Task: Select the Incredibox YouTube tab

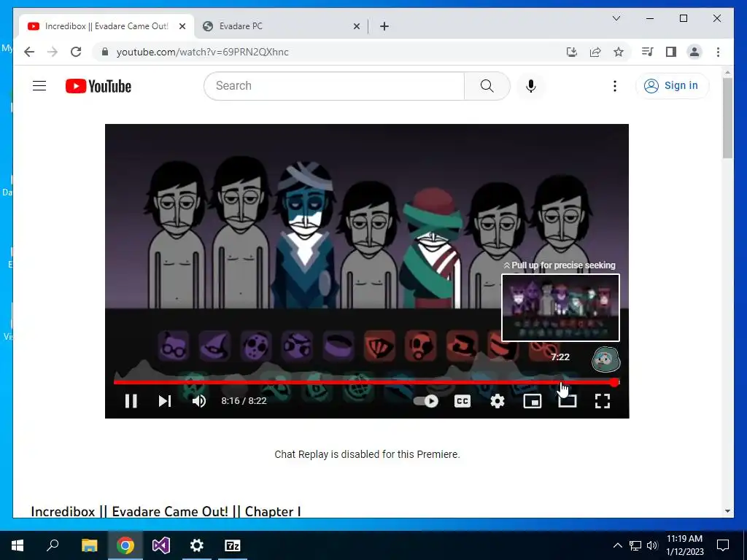Action: (106, 26)
